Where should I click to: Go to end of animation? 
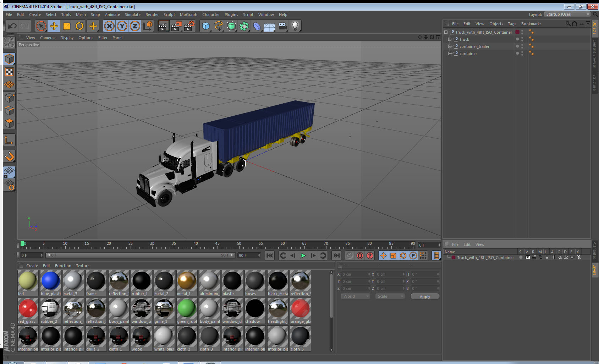[336, 255]
